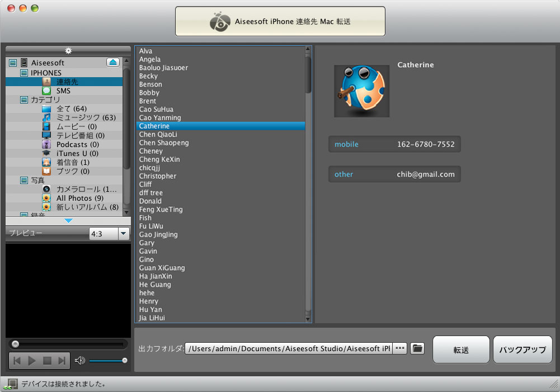
Task: Open the SMS messages icon
Action: (x=47, y=91)
